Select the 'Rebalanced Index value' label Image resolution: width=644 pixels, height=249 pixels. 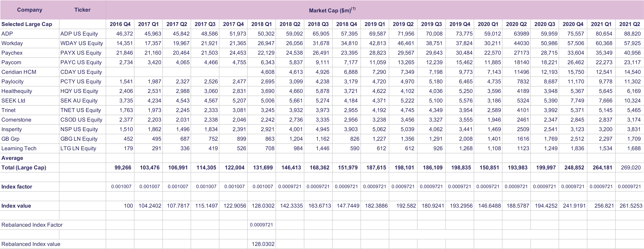pyautogui.click(x=31, y=244)
